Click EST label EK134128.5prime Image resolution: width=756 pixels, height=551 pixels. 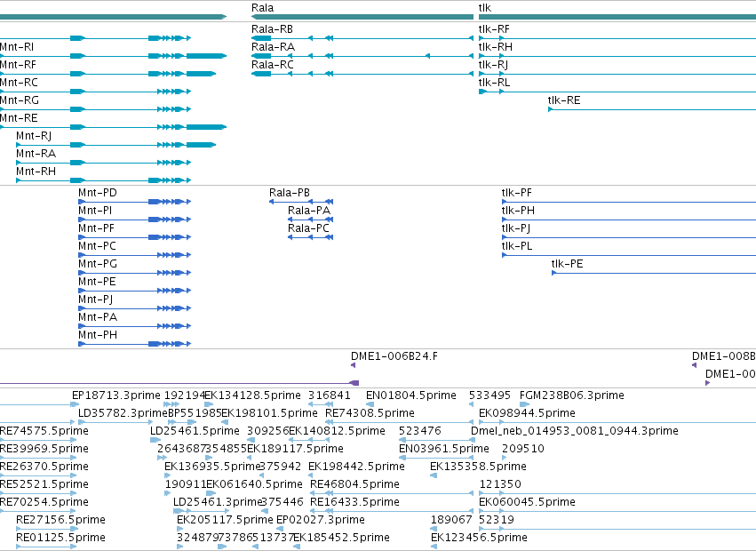tap(252, 395)
